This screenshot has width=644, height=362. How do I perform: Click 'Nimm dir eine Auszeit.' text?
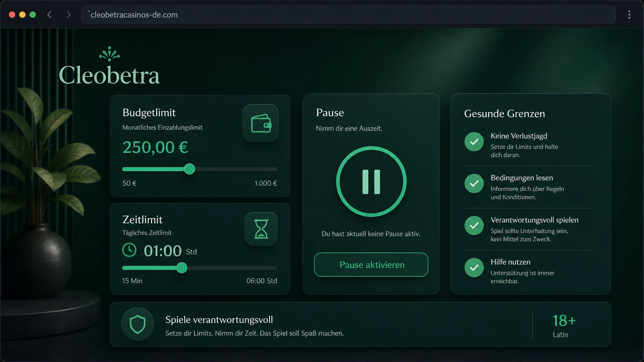coord(349,128)
